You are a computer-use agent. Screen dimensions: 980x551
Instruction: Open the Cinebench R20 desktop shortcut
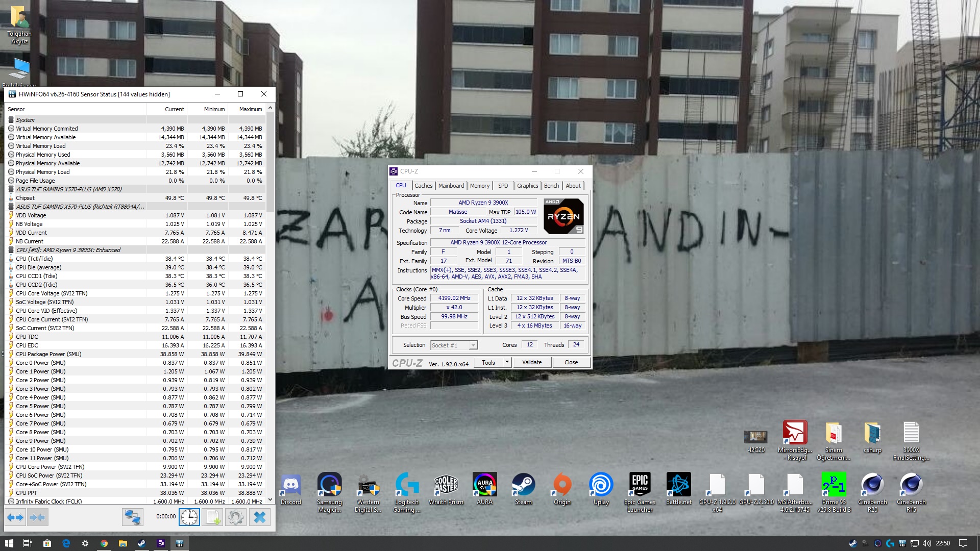[872, 485]
